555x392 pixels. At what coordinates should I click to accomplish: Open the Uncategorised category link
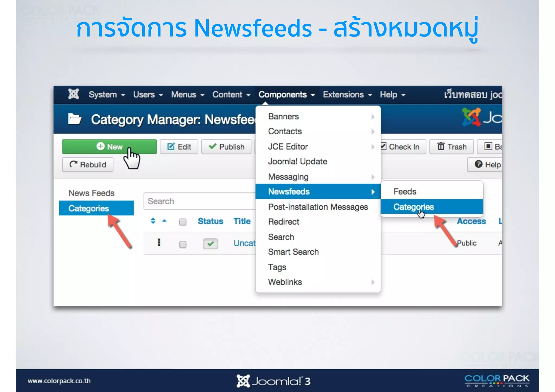tap(244, 243)
